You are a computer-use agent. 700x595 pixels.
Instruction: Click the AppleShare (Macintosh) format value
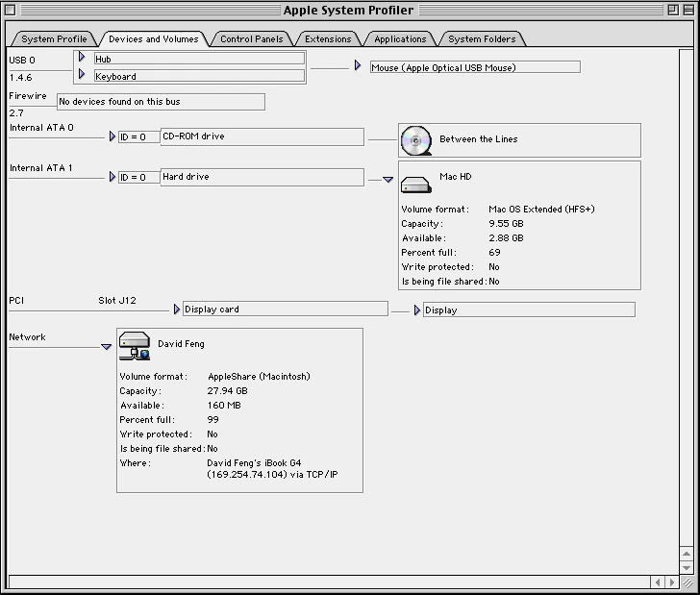(259, 376)
